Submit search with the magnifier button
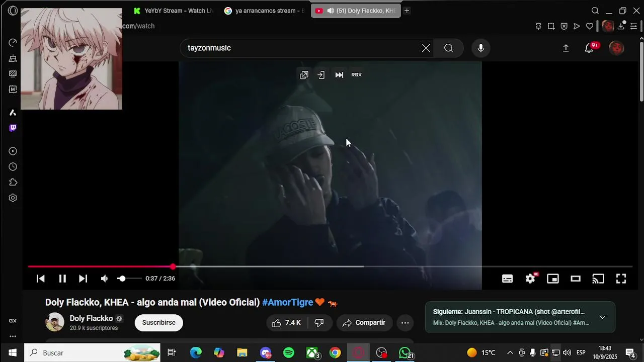Screen dimensions: 644x362 click(448, 48)
